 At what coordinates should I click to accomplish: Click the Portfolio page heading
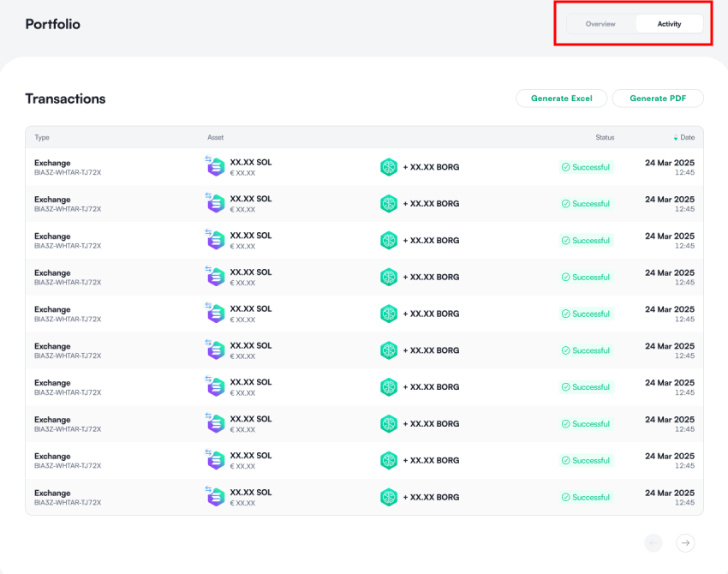coord(52,24)
